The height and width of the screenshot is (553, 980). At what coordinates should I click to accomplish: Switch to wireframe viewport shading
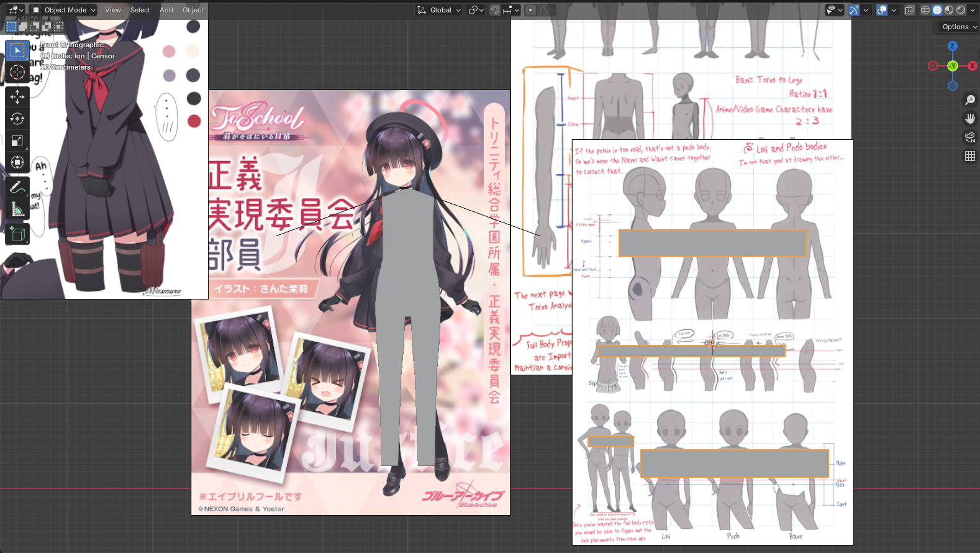[925, 10]
